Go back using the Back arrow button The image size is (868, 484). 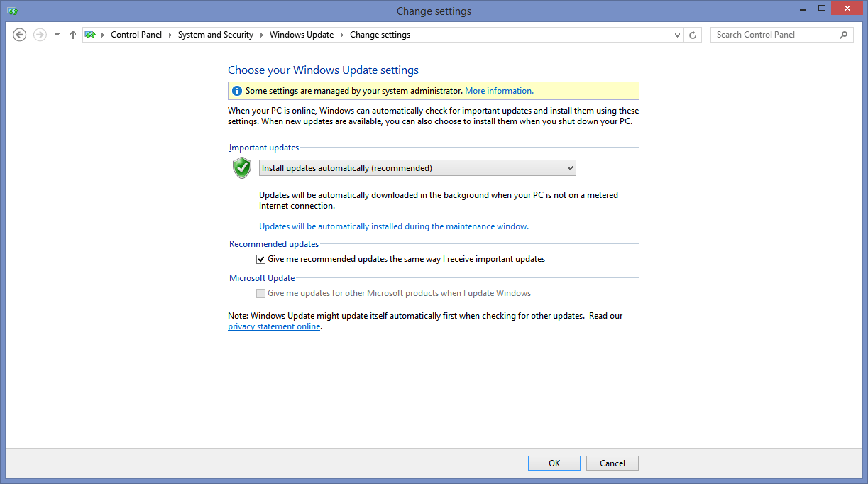click(x=20, y=34)
